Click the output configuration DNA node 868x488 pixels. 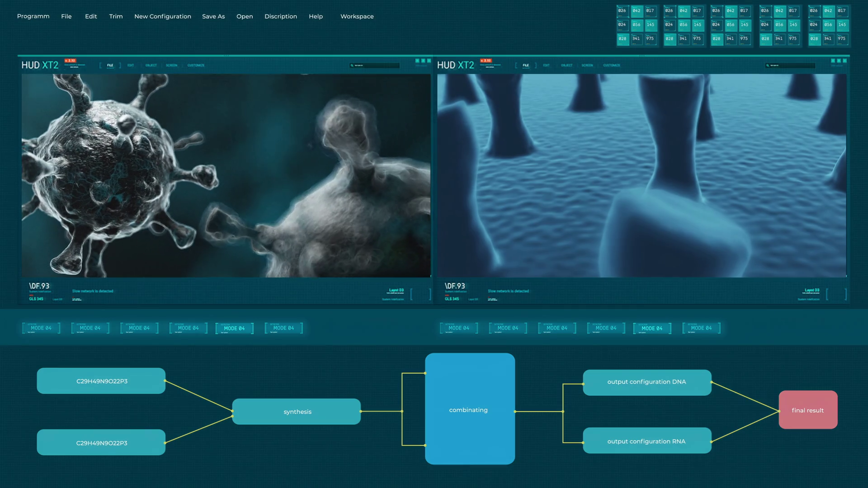[x=647, y=382]
